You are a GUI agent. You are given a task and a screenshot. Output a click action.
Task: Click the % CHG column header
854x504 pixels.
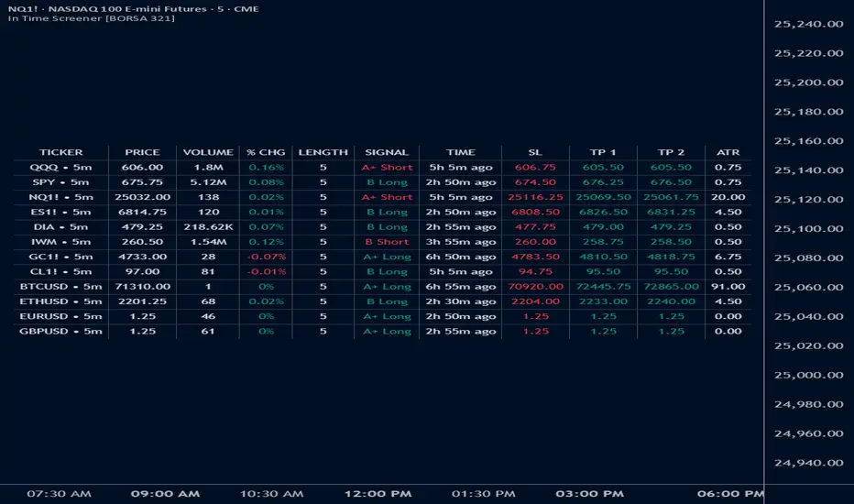point(266,152)
